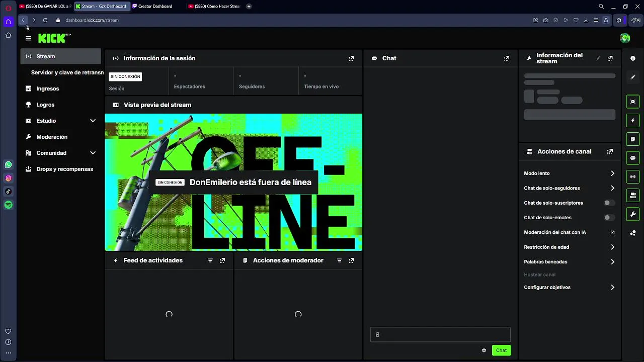Open Servidor y clave de retransmisión
Image resolution: width=644 pixels, height=362 pixels.
[67, 72]
